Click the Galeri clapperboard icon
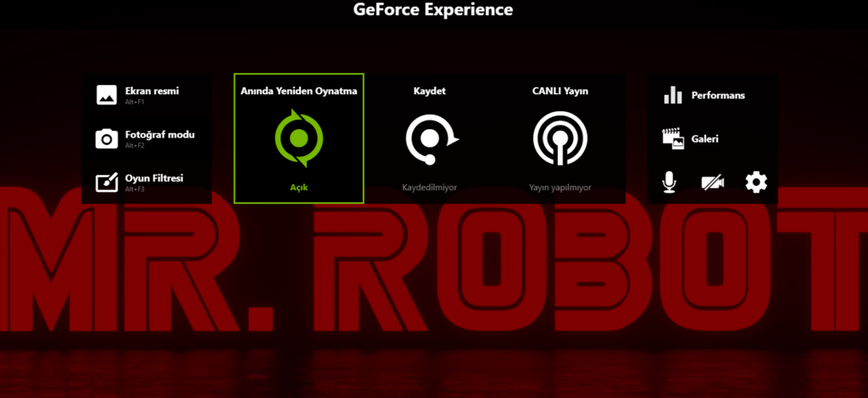 click(x=673, y=138)
